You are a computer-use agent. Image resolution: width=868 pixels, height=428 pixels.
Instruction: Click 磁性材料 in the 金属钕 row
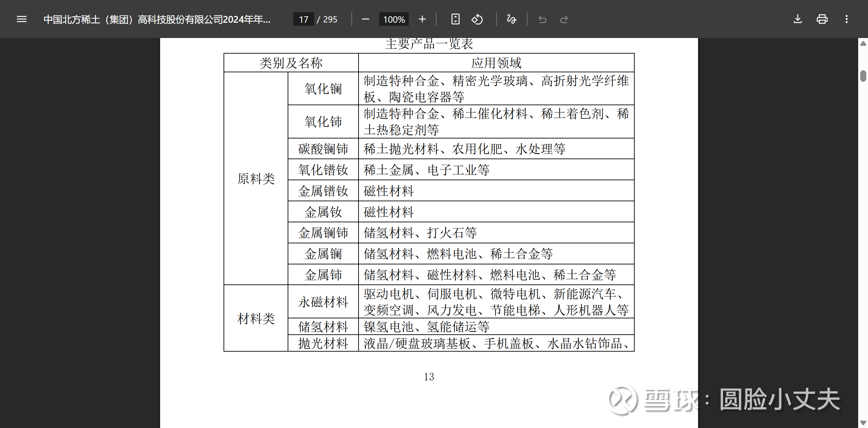389,212
